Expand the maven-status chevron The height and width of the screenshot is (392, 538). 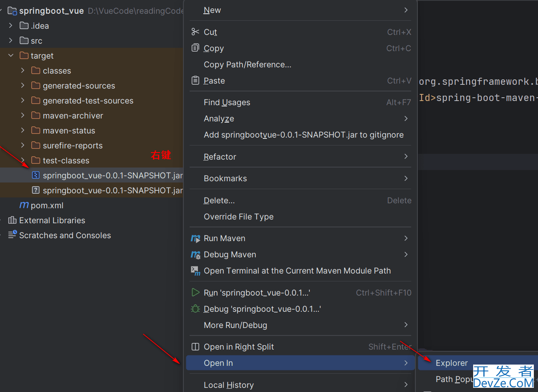tap(22, 130)
